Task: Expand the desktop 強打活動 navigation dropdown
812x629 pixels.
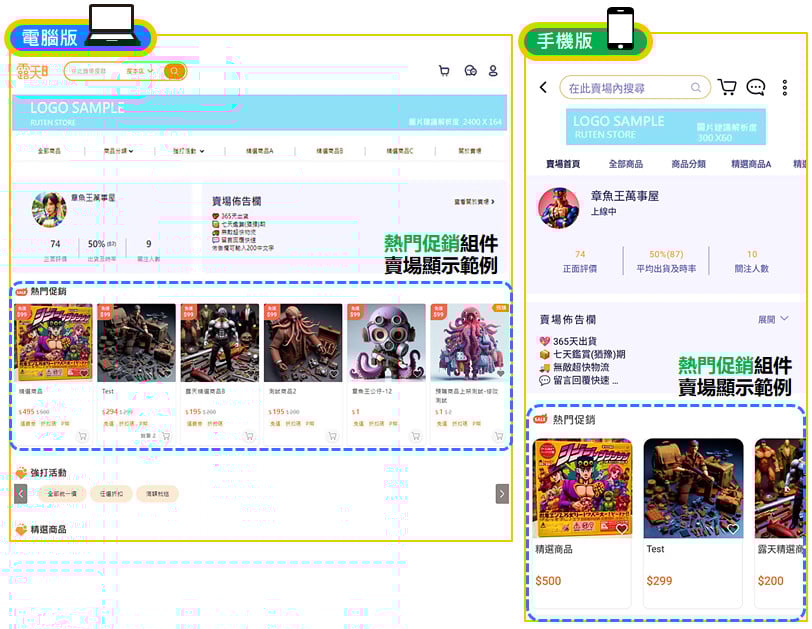Action: click(x=188, y=151)
